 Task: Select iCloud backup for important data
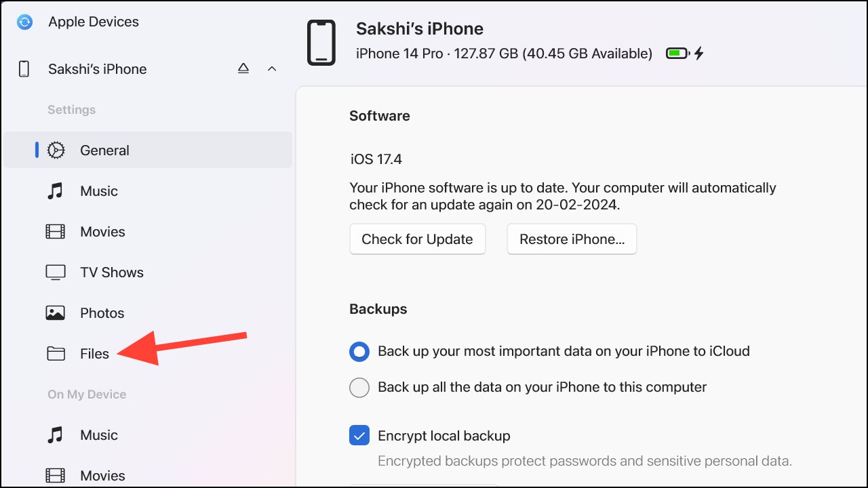pyautogui.click(x=359, y=351)
